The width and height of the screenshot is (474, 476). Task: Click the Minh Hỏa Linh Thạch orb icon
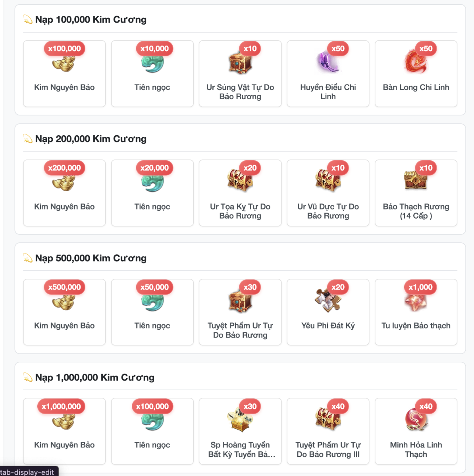coord(416,420)
